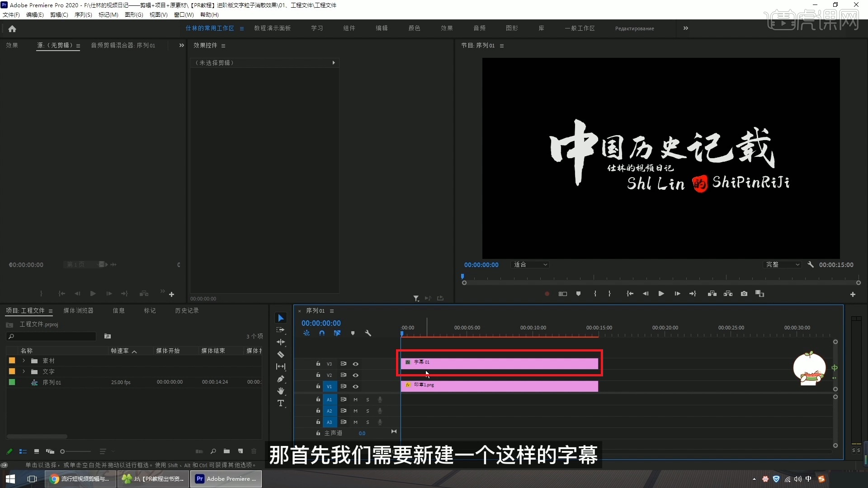
Task: Open the 适合 zoom level dropdown
Action: coord(530,265)
